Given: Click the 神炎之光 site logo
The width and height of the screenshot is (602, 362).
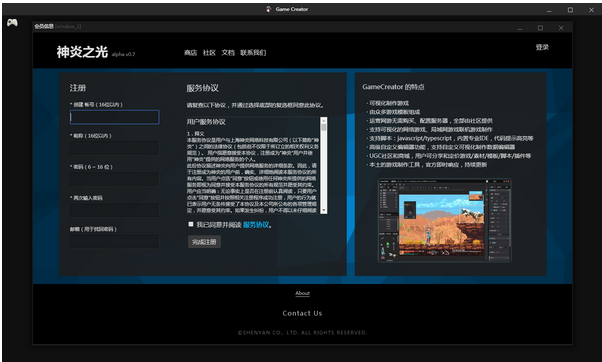Looking at the screenshot, I should click(x=82, y=52).
